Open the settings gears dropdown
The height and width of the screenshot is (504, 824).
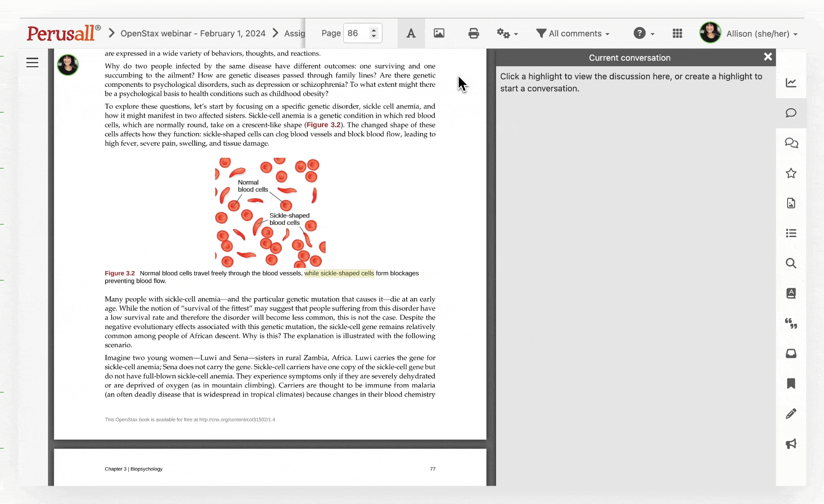pyautogui.click(x=507, y=34)
